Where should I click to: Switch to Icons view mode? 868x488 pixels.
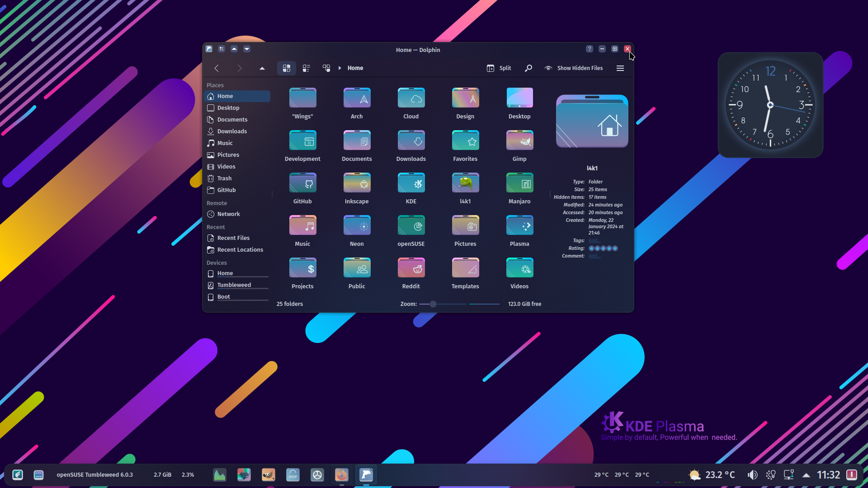(x=287, y=68)
